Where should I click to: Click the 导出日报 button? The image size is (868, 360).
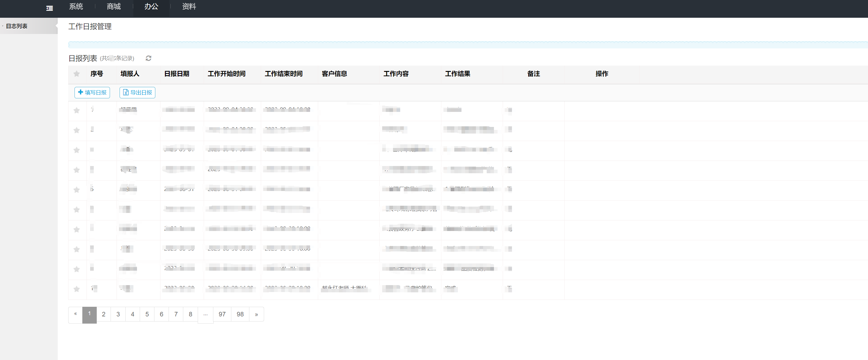[138, 92]
